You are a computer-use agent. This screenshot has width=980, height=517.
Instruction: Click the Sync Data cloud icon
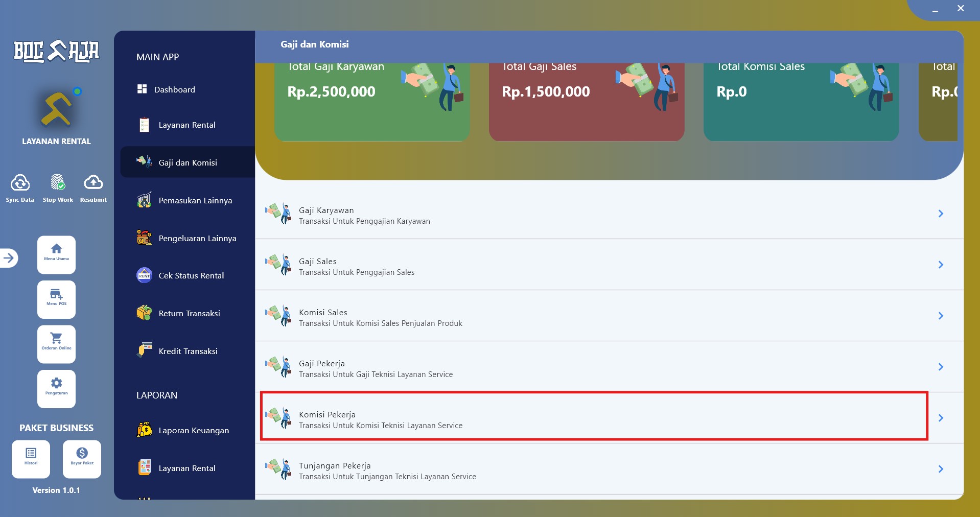[20, 182]
